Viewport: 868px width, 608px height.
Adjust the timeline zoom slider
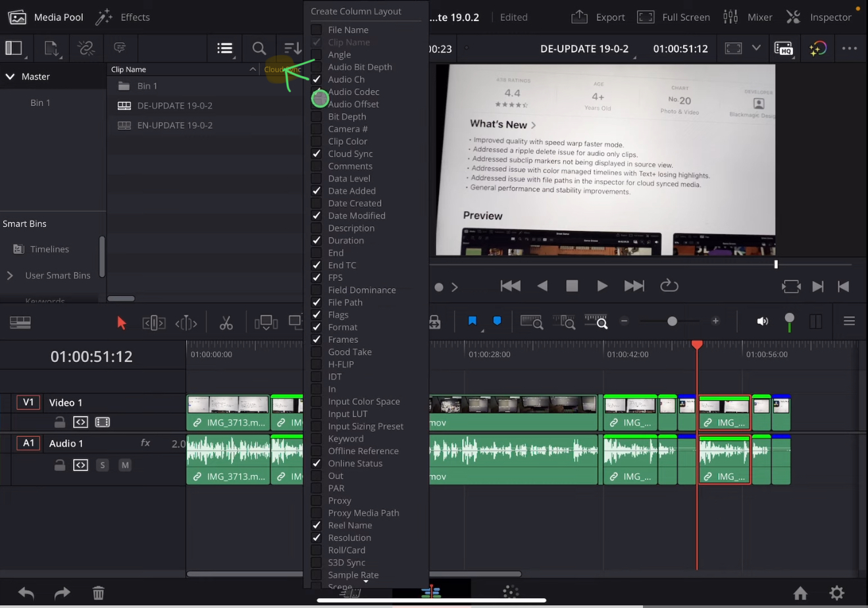coord(672,321)
